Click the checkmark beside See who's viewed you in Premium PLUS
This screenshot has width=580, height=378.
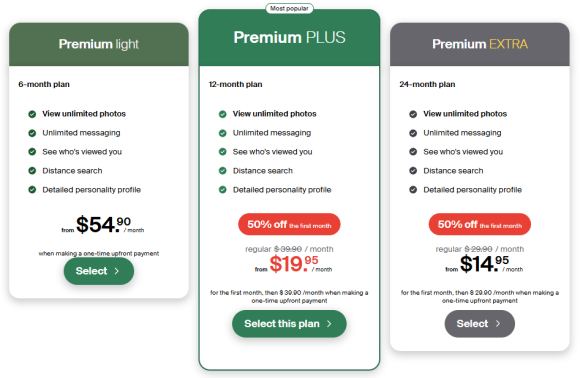(223, 152)
